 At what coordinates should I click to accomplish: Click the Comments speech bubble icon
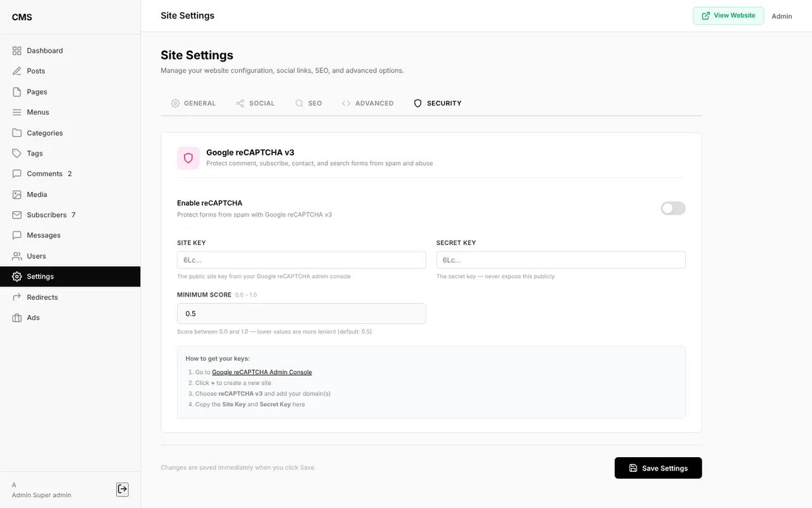[17, 174]
